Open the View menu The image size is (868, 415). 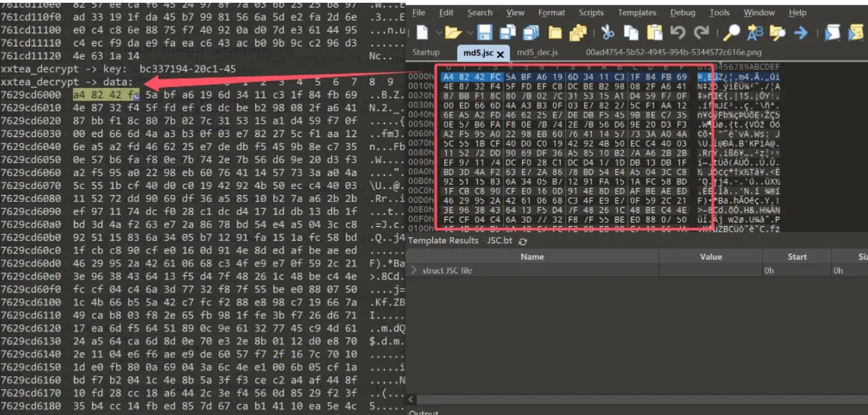pos(515,12)
